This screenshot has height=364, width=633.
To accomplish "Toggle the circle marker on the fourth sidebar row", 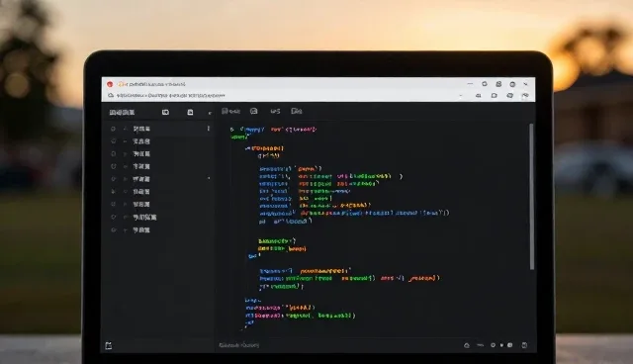I will [x=113, y=166].
